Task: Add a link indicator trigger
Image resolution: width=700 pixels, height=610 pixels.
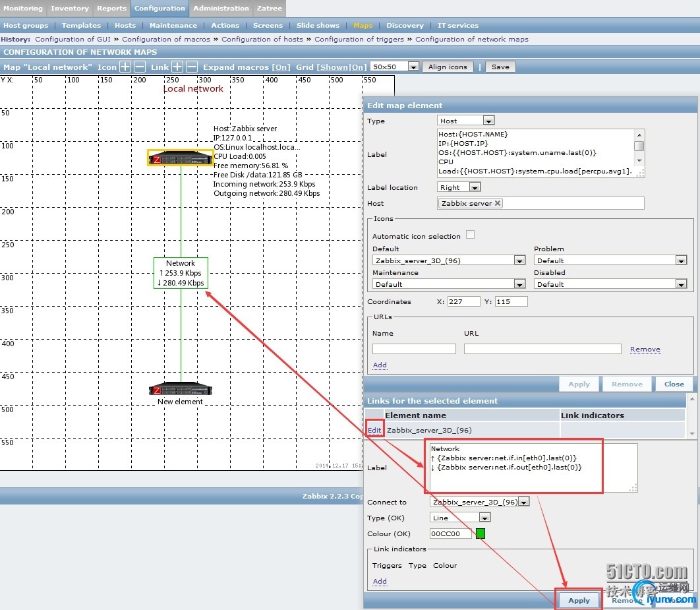Action: coord(380,581)
